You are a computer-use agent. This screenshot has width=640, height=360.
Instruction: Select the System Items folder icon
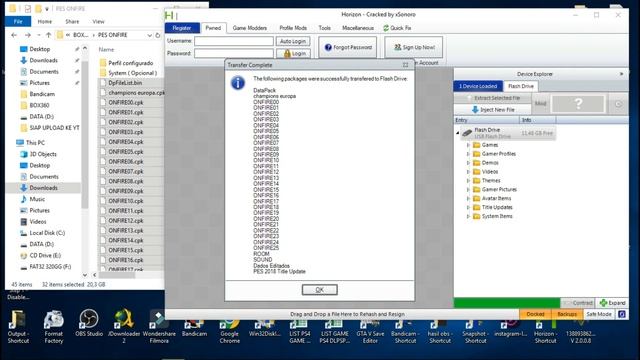click(x=476, y=216)
